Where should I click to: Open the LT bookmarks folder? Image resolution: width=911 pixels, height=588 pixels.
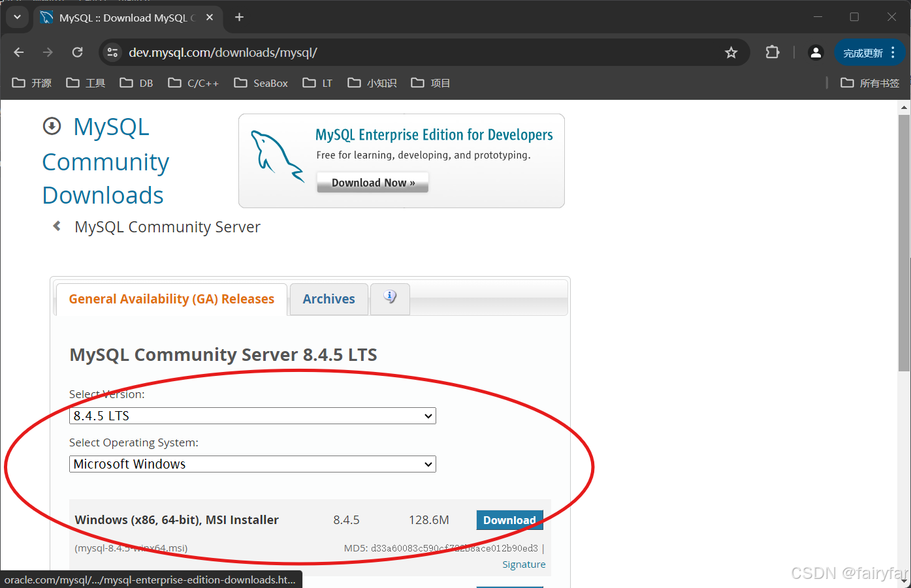point(318,83)
